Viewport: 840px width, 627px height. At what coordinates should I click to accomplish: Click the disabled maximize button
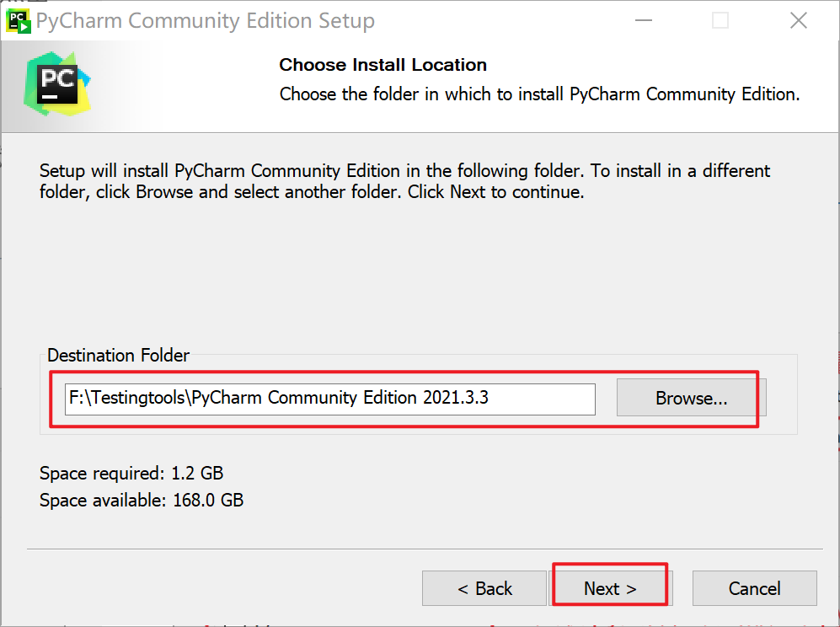[720, 21]
